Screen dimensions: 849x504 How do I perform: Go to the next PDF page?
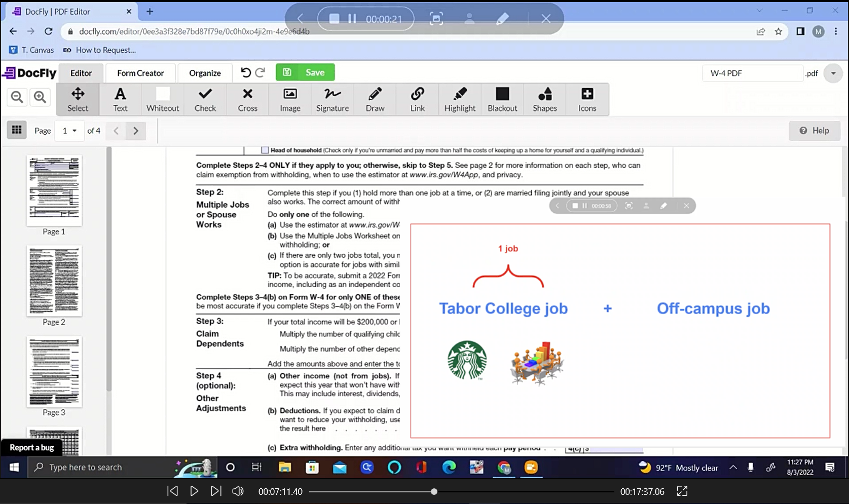point(136,131)
